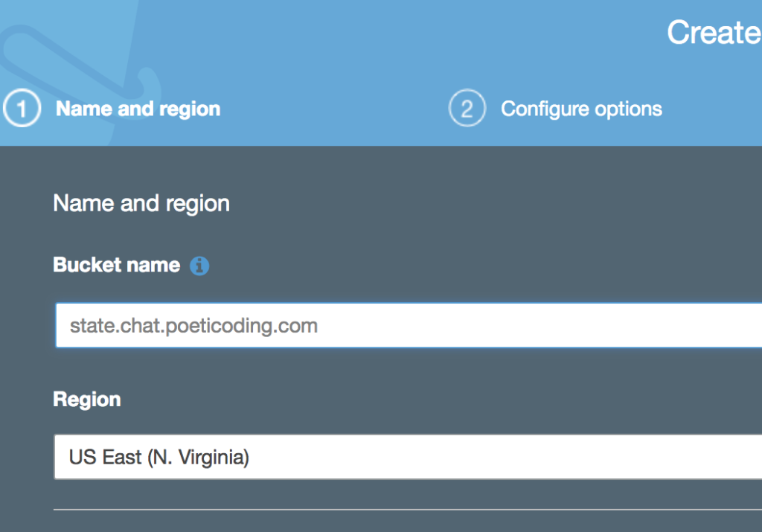762x532 pixels.
Task: Click the word "options" in step 2 label
Action: click(628, 110)
